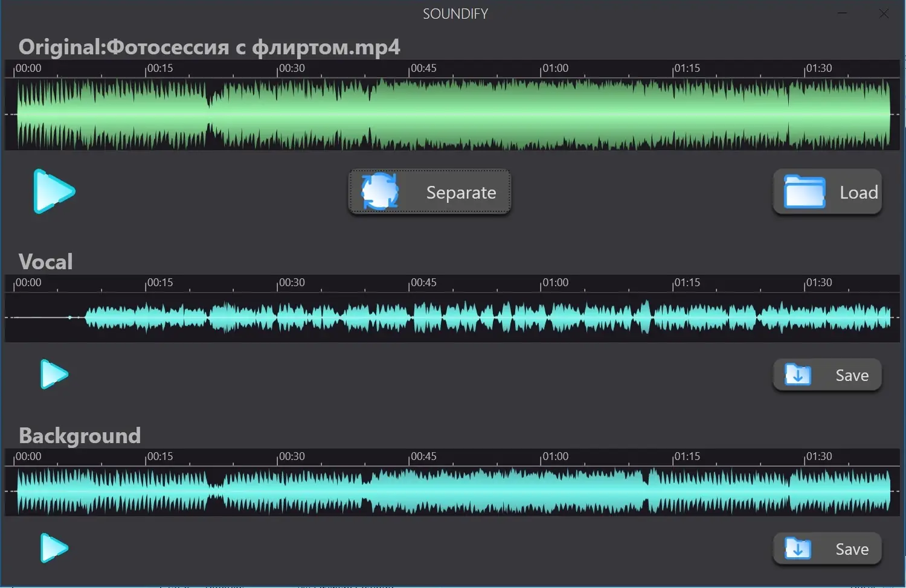Minimize the Soundify window
The width and height of the screenshot is (906, 588).
pos(843,13)
